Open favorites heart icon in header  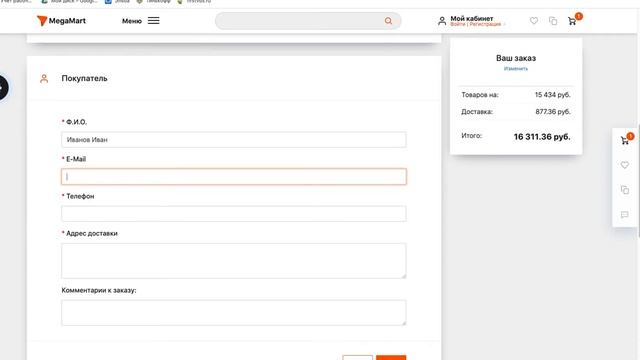(x=533, y=20)
